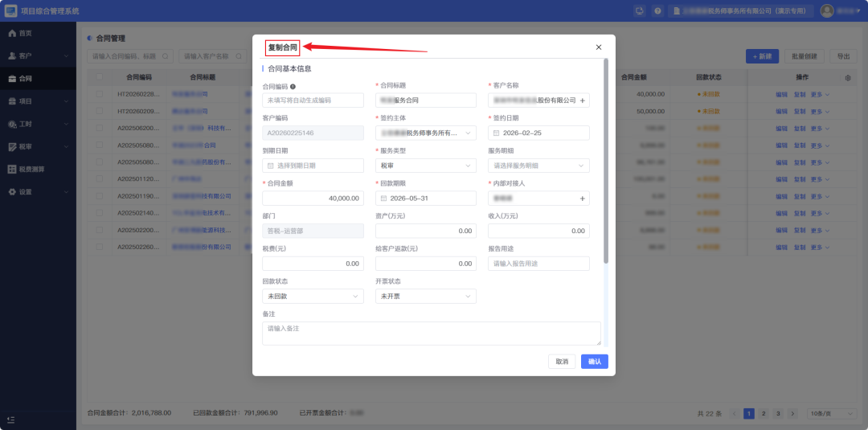Focus the 资产(万元) input field
Screen dimensions: 868x430
426,231
